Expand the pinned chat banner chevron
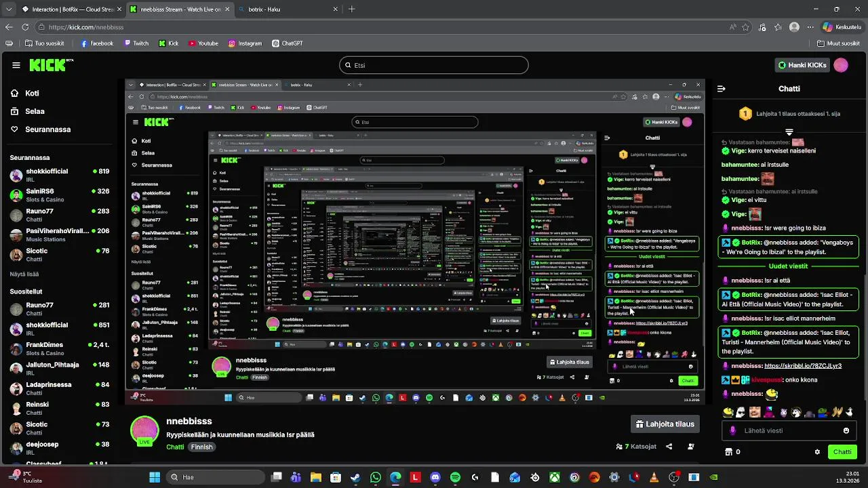 pos(789,131)
